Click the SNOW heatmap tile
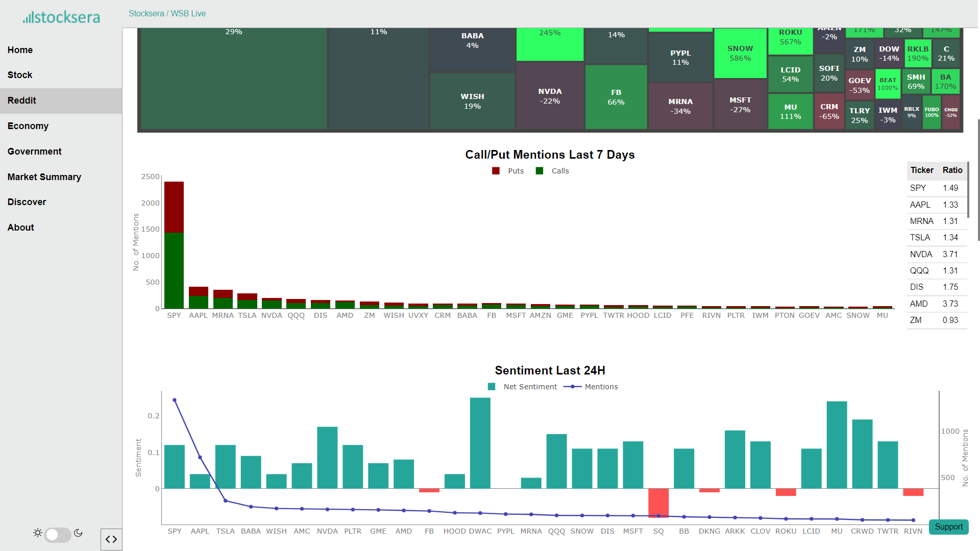The height and width of the screenshot is (551, 980). [x=740, y=53]
